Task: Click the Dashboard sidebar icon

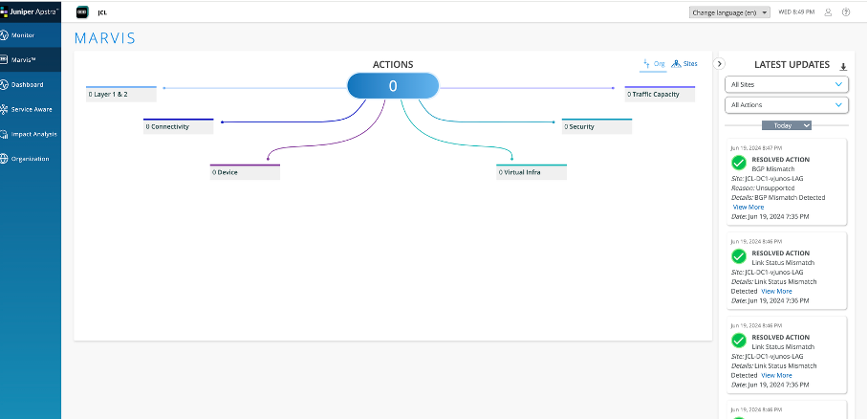Action: 5,84
